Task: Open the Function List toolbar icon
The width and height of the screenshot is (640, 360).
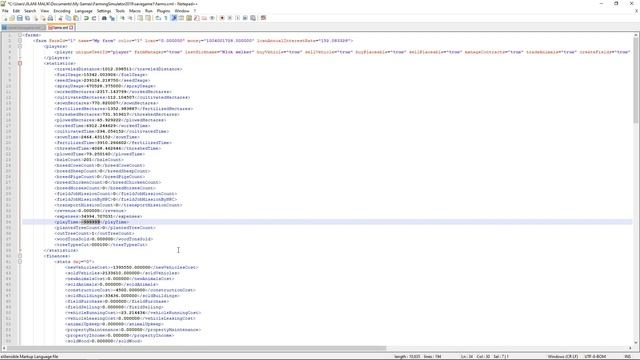Action: pyautogui.click(x=196, y=18)
